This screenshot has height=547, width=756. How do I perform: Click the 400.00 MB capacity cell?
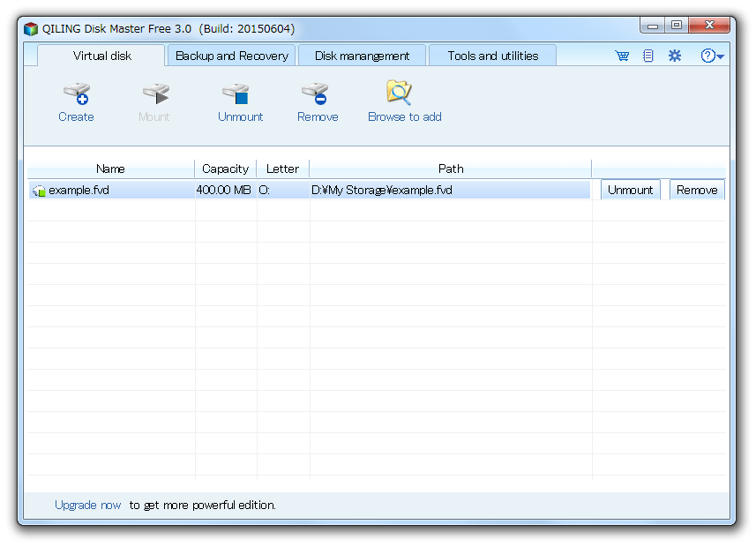(226, 190)
